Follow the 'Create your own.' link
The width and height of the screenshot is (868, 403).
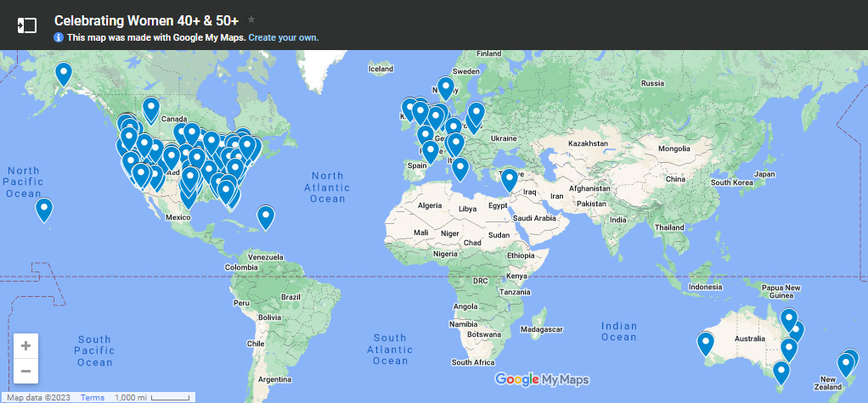point(284,37)
